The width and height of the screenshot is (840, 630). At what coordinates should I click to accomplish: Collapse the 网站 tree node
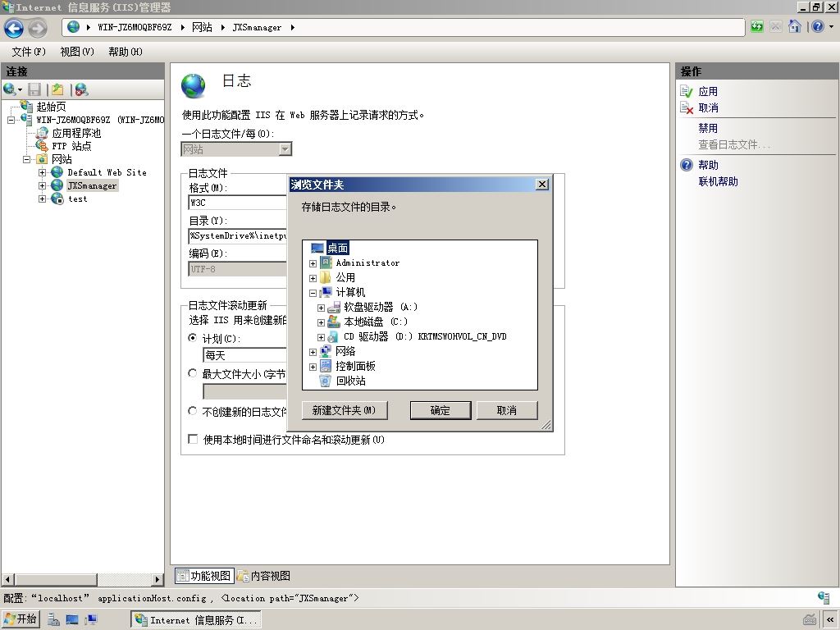[x=26, y=160]
